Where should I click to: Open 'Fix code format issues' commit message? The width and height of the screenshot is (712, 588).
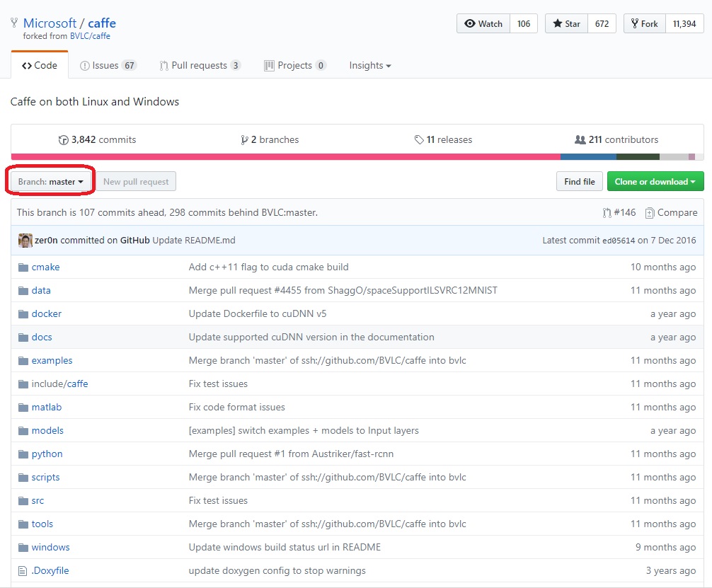(x=237, y=408)
